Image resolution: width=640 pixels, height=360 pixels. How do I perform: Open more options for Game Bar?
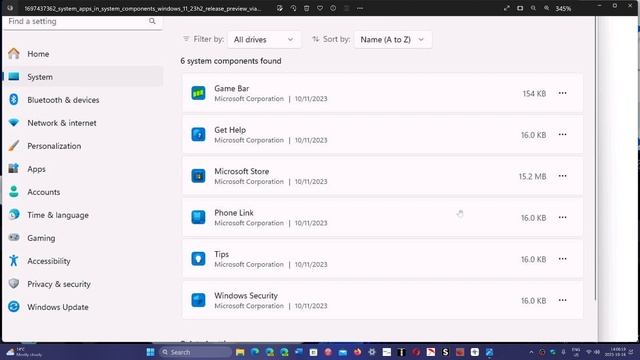pyautogui.click(x=562, y=93)
